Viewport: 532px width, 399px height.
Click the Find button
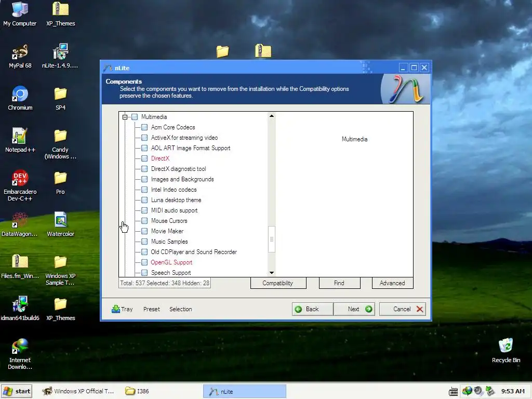[339, 283]
